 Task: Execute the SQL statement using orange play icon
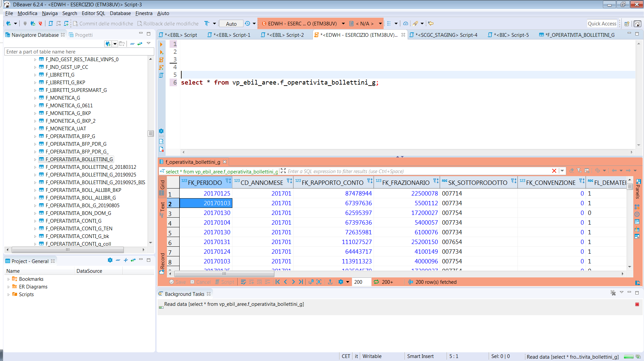(161, 44)
